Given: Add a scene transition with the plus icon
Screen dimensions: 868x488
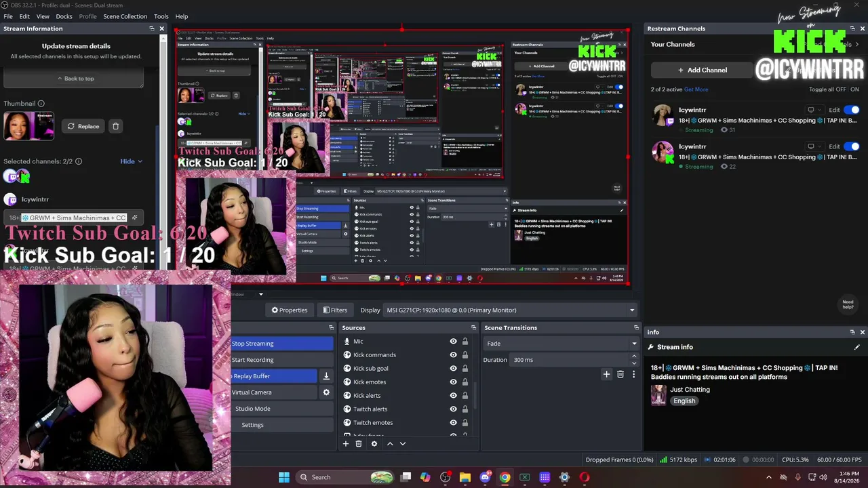Looking at the screenshot, I should (x=606, y=374).
